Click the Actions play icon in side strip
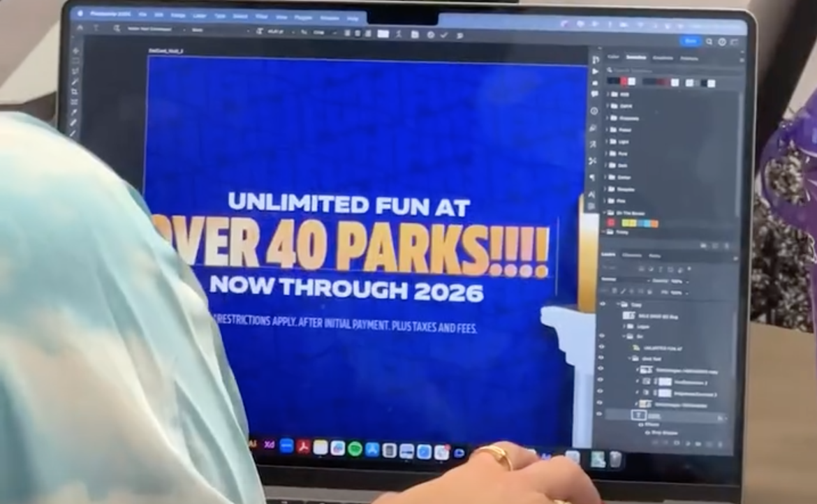Viewport: 817px width, 504px height. [595, 71]
